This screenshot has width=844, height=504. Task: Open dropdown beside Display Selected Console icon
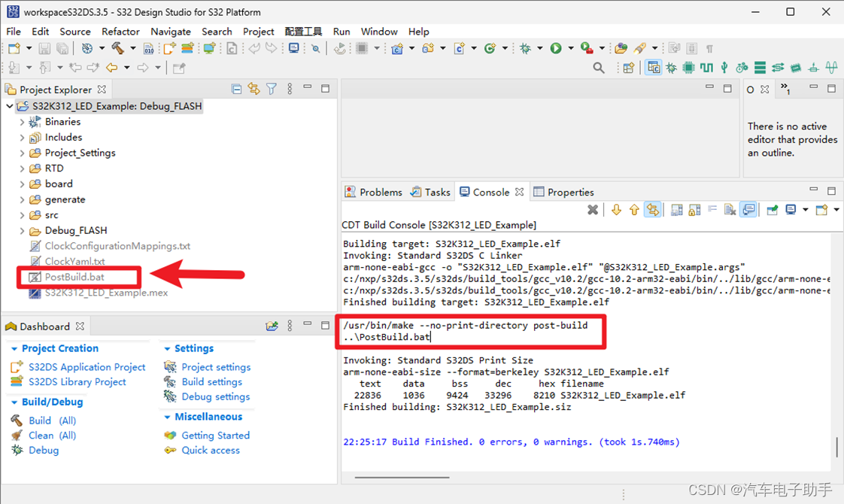click(x=805, y=210)
